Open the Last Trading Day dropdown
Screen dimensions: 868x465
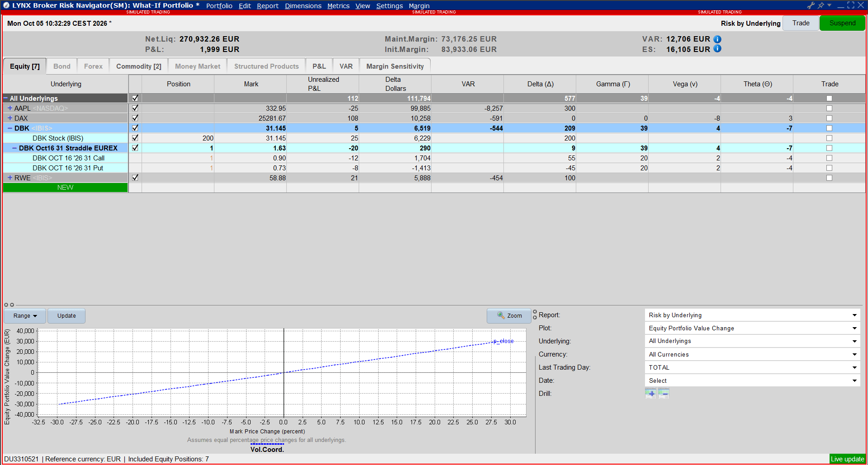point(752,367)
